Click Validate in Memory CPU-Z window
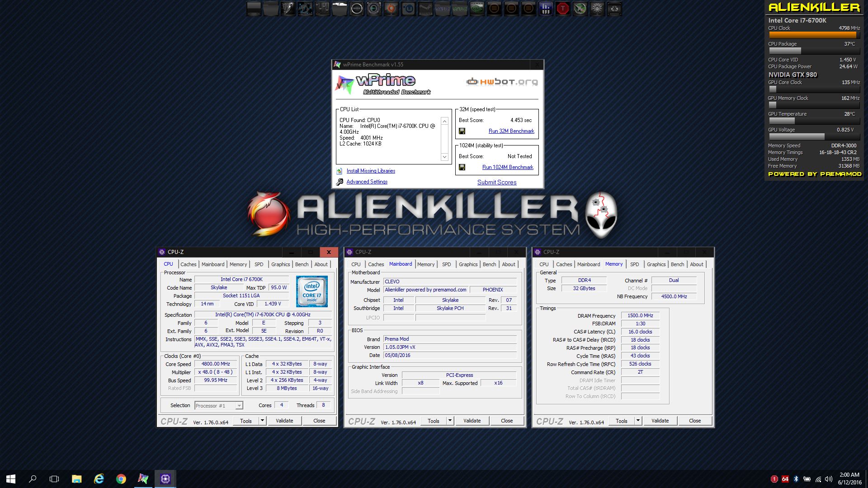This screenshot has width=868, height=488. pyautogui.click(x=660, y=421)
